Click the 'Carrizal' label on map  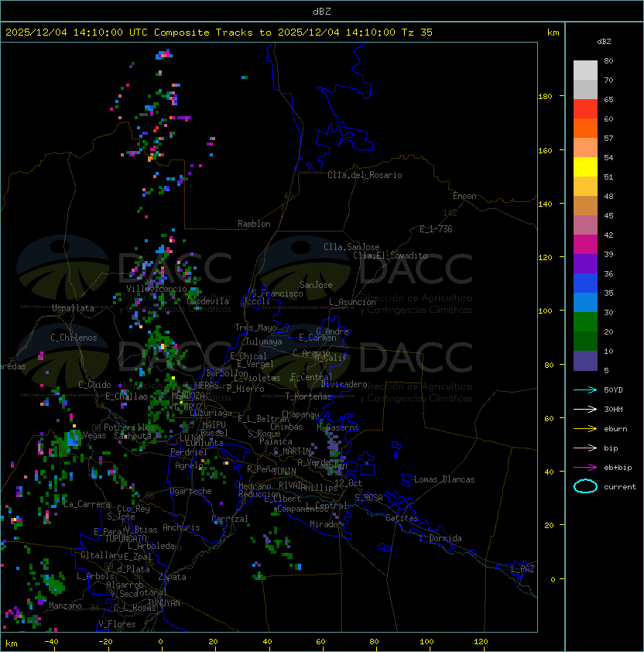click(230, 519)
